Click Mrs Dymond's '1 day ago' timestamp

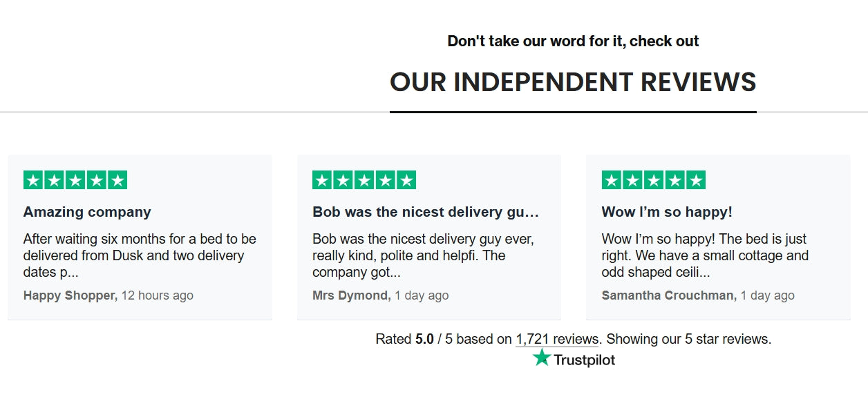click(422, 295)
